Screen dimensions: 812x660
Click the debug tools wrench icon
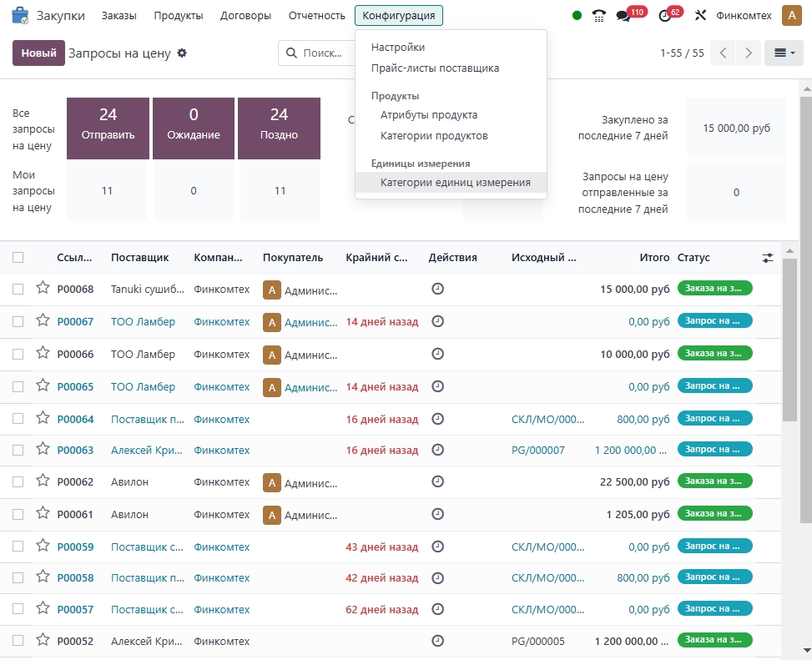point(700,16)
